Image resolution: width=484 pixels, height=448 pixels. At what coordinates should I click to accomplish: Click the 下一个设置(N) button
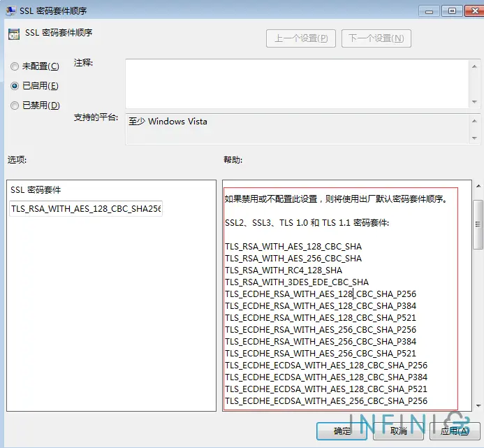(x=376, y=38)
